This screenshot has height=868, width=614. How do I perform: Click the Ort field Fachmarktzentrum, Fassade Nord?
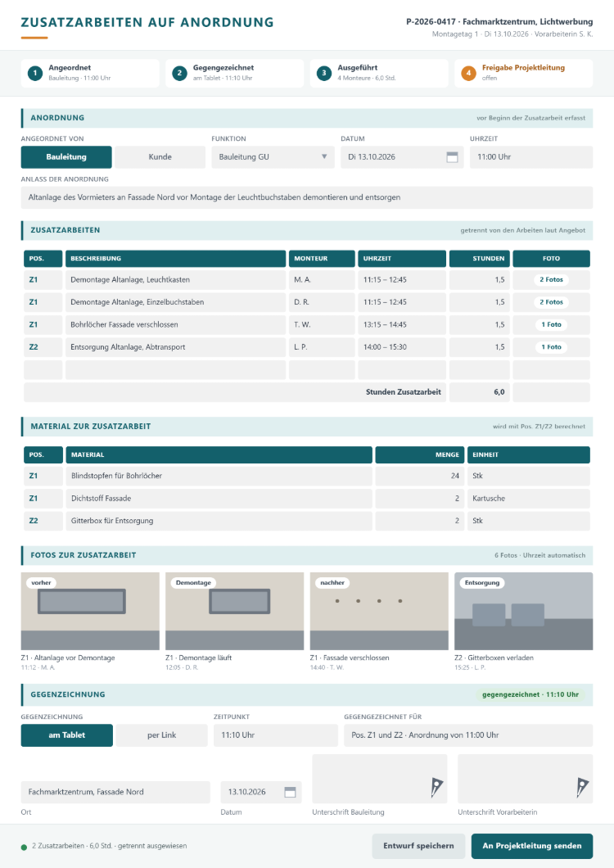115,792
